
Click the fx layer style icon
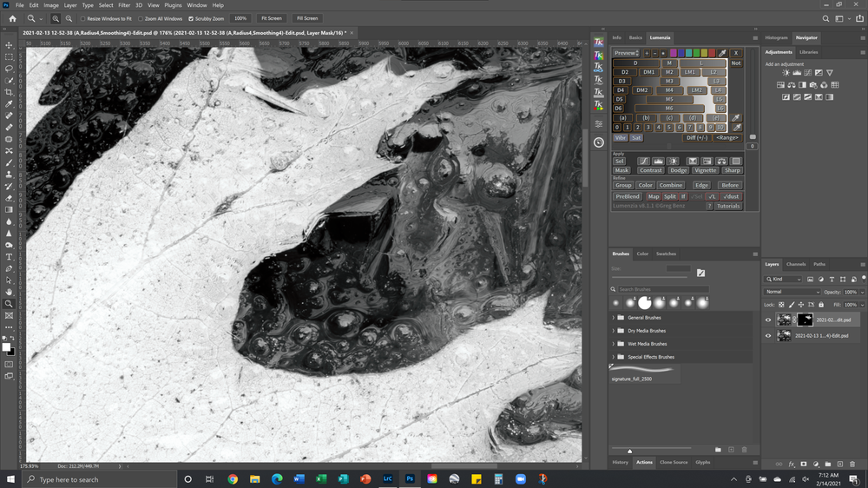click(x=792, y=464)
